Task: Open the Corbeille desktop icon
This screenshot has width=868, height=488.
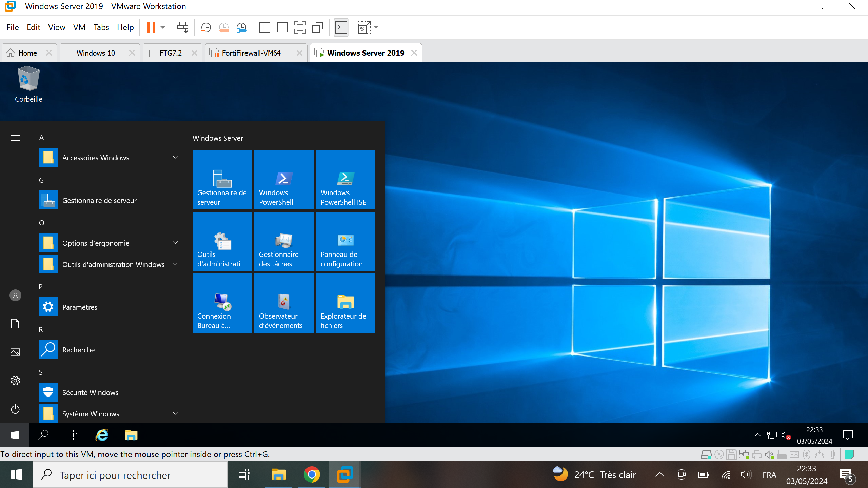Action: point(28,84)
